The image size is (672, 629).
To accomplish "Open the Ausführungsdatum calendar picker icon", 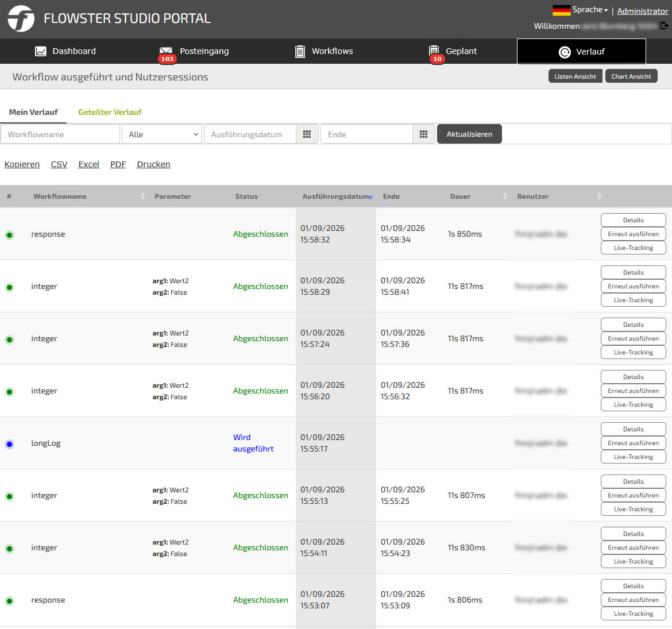I will (307, 134).
